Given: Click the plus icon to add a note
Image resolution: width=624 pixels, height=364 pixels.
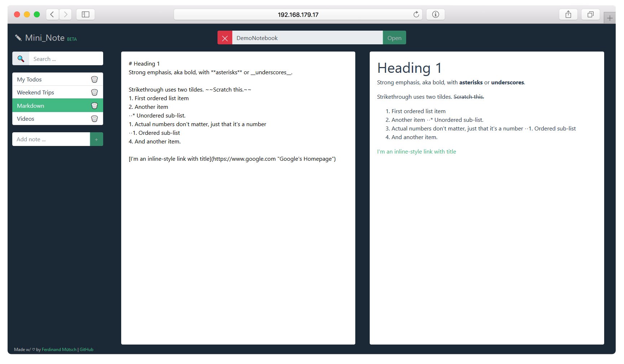Looking at the screenshot, I should tap(96, 139).
